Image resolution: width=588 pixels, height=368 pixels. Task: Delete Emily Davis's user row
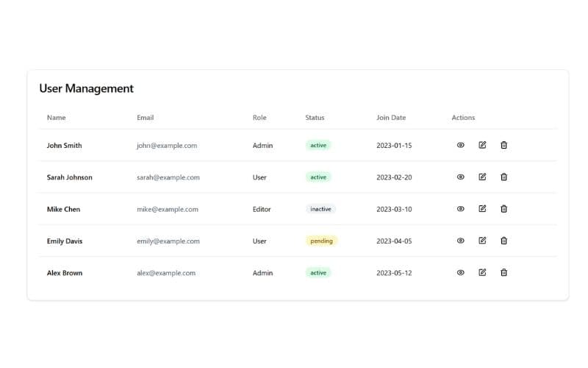pyautogui.click(x=503, y=241)
